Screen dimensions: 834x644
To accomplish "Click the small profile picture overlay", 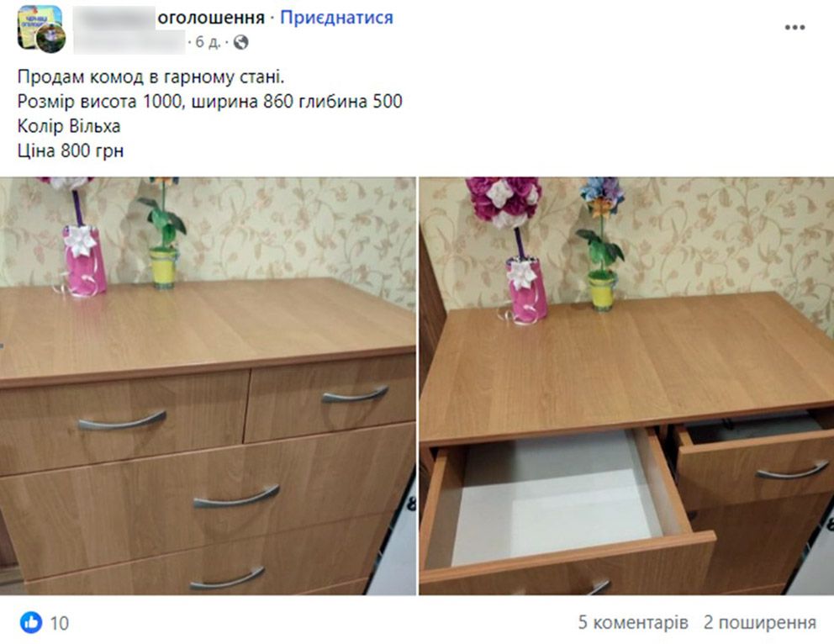I will [50, 39].
